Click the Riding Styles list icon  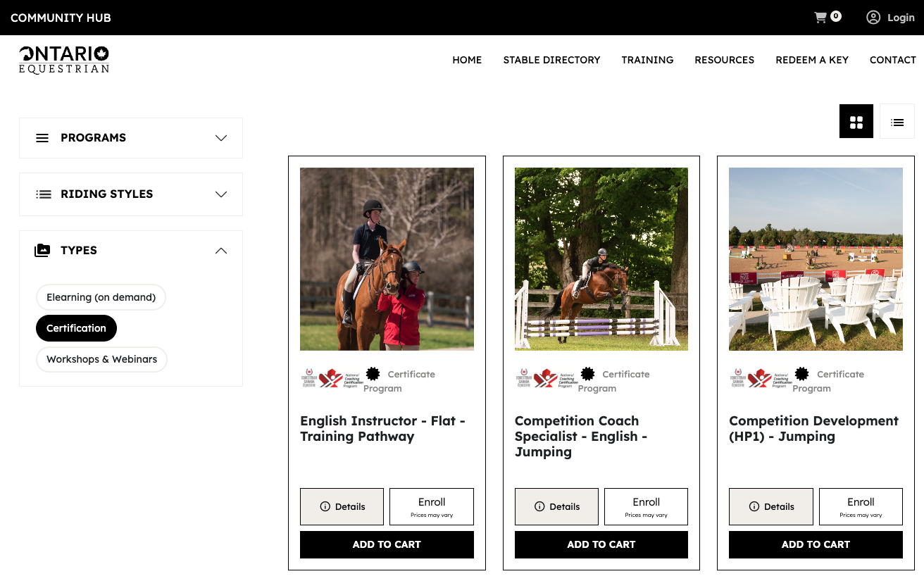click(x=44, y=194)
